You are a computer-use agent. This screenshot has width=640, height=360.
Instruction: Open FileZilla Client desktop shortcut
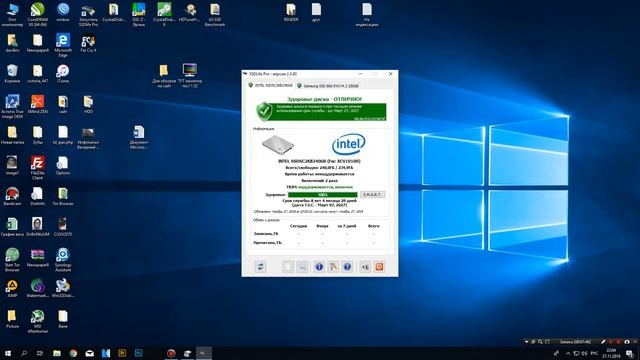pos(38,168)
